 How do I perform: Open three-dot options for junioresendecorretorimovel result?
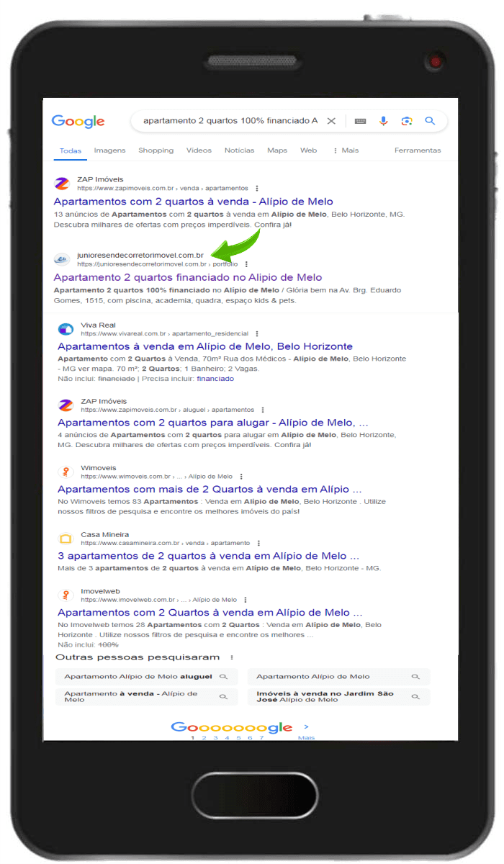pos(246,264)
